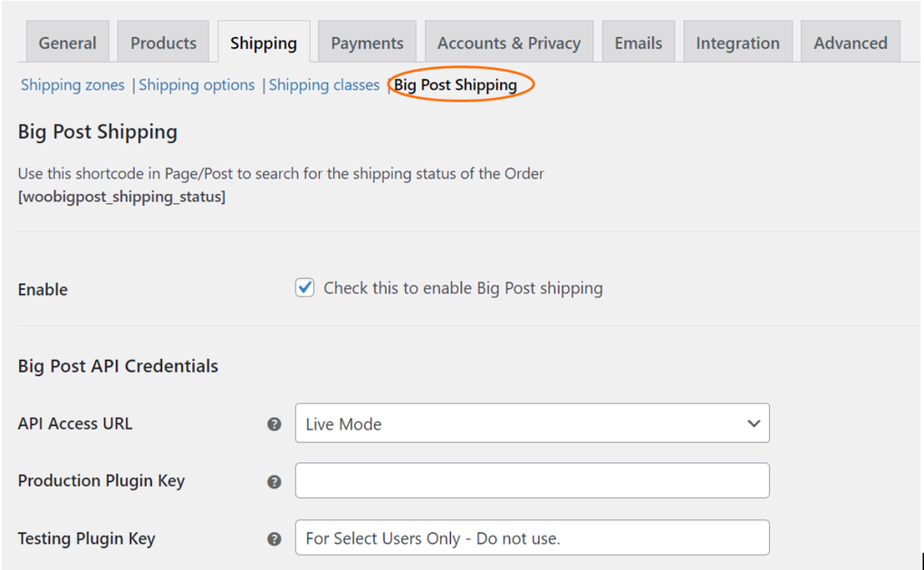The height and width of the screenshot is (570, 924).
Task: Select the Payments tab
Action: tap(367, 42)
